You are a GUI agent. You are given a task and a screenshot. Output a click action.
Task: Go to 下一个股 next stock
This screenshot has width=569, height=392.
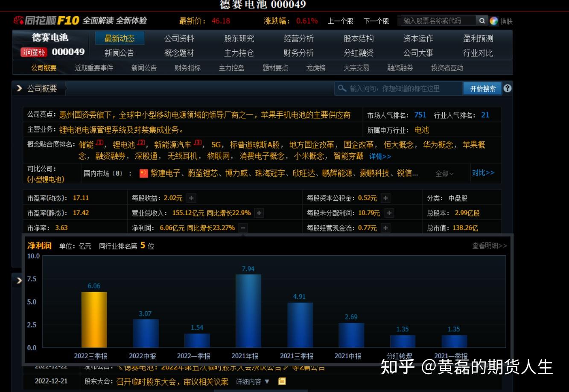[x=376, y=21]
